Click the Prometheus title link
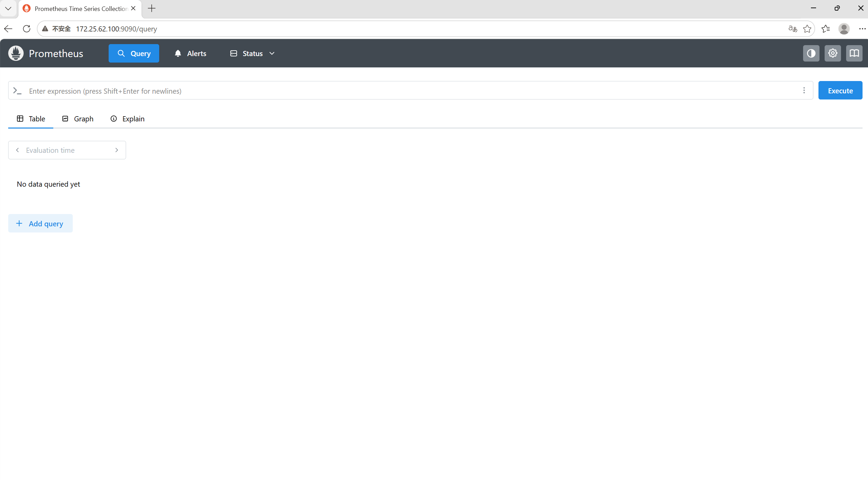 tap(56, 53)
